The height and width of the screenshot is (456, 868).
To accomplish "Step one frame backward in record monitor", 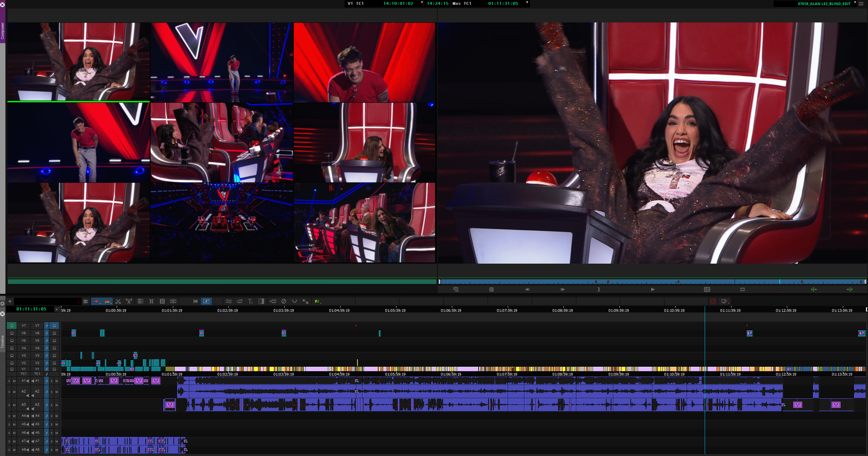I will tap(527, 289).
